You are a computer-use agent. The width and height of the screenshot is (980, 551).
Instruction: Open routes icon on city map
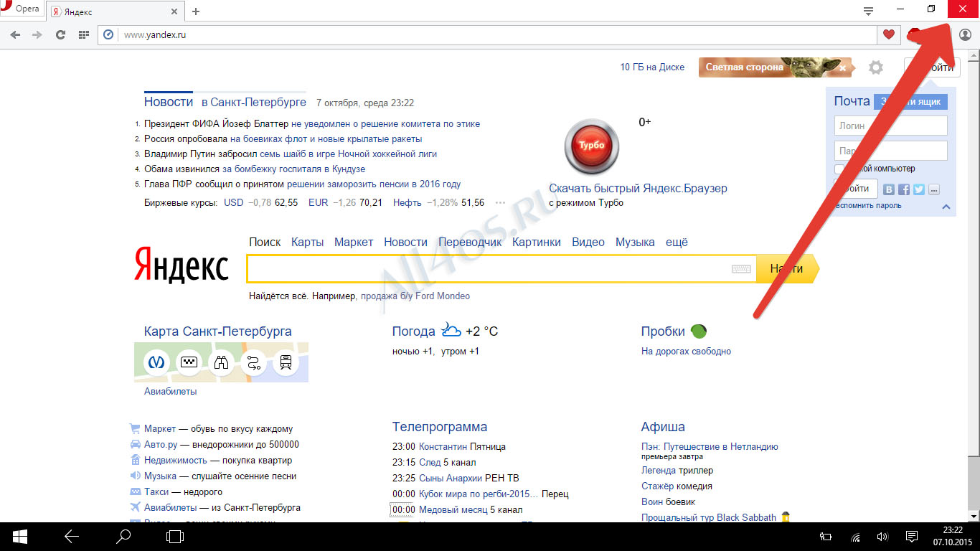point(253,362)
